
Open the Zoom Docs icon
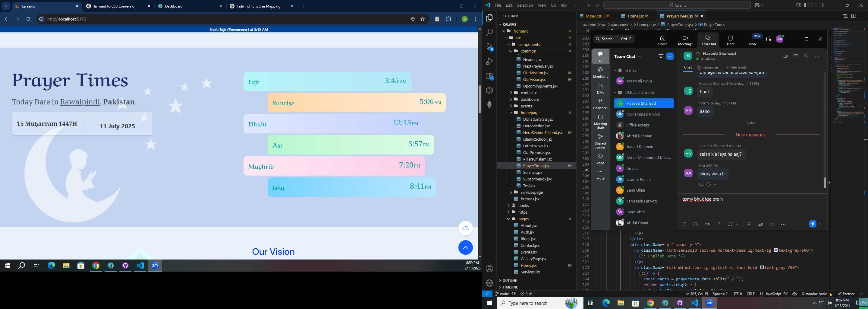[x=731, y=40]
